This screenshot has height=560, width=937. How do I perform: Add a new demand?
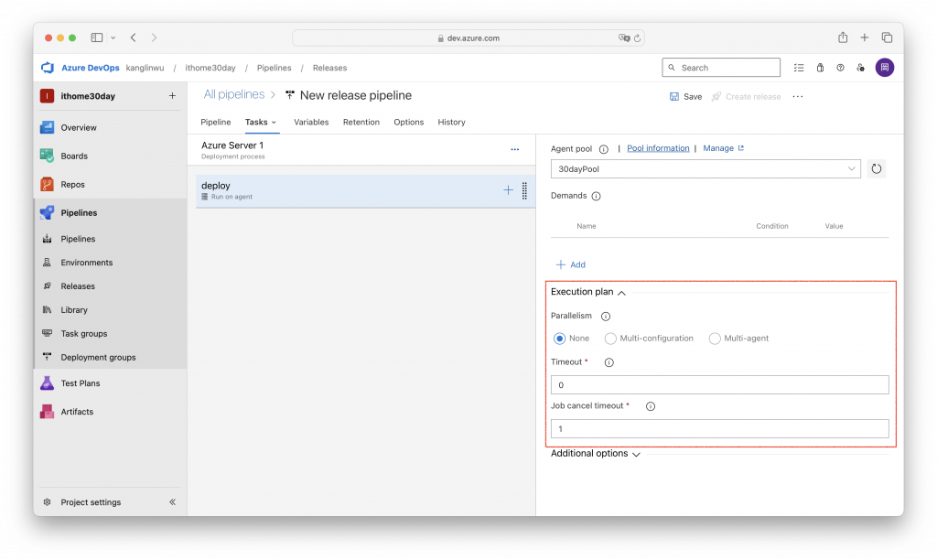[571, 264]
